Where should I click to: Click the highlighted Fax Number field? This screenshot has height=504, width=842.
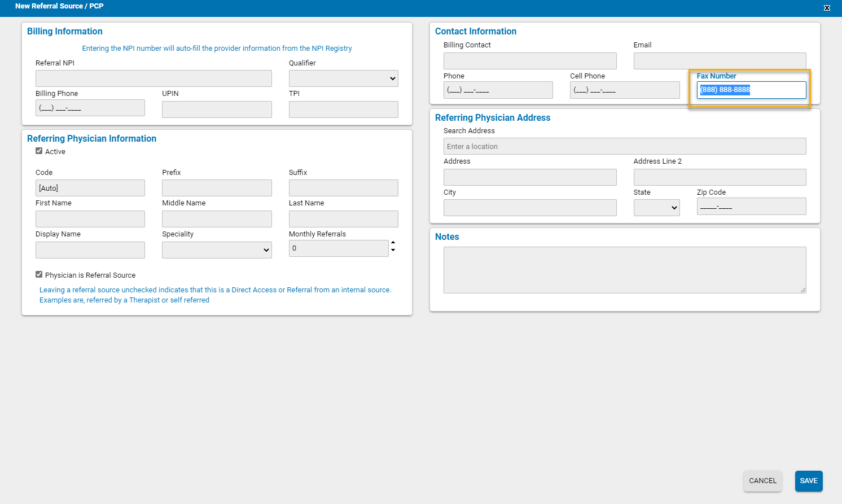pyautogui.click(x=751, y=90)
